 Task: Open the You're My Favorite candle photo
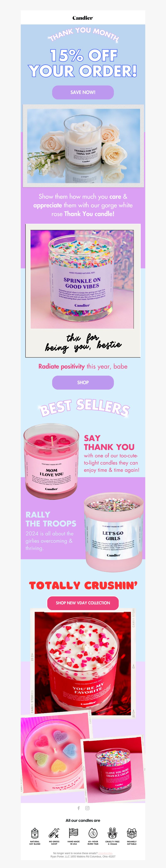pos(83,664)
